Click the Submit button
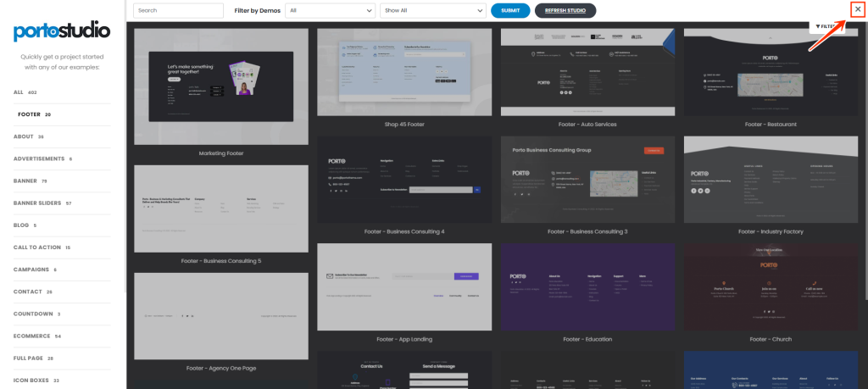The height and width of the screenshot is (389, 868). coord(510,10)
